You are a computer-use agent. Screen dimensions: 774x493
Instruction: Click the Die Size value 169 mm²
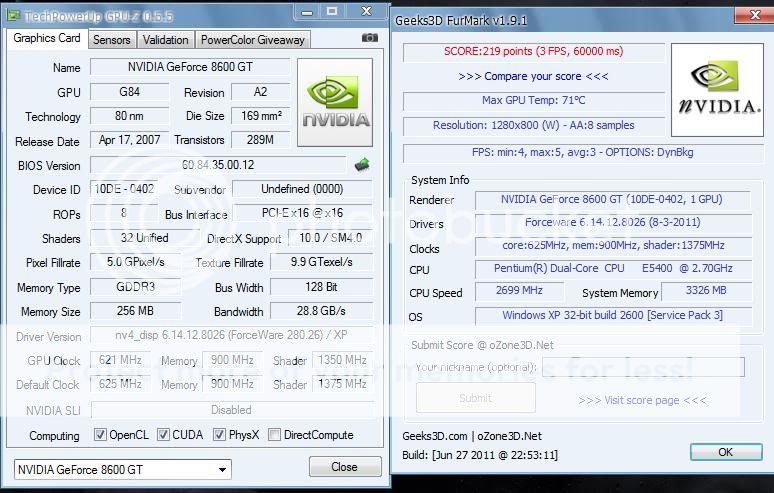click(260, 116)
